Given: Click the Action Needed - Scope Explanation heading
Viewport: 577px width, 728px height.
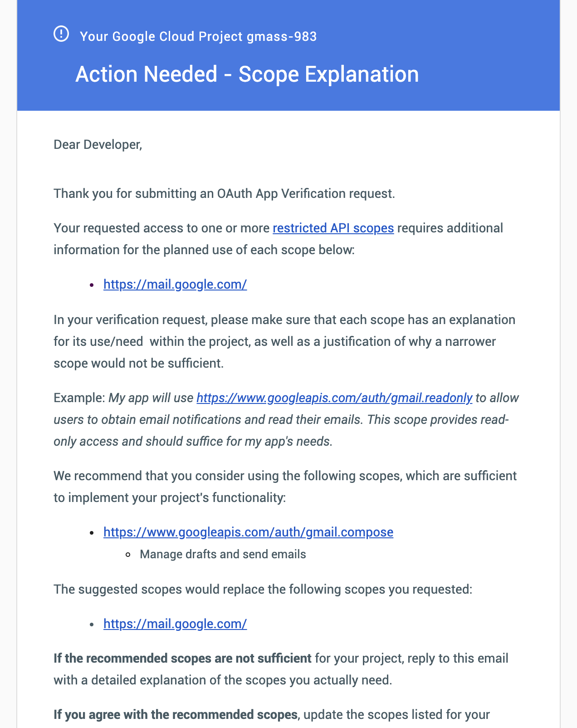Looking at the screenshot, I should [x=247, y=74].
